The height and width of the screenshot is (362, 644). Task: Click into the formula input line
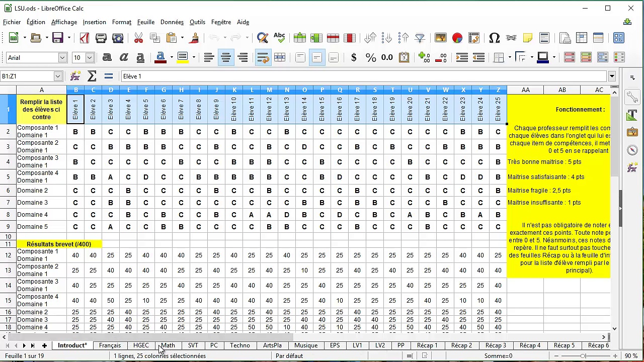point(362,76)
